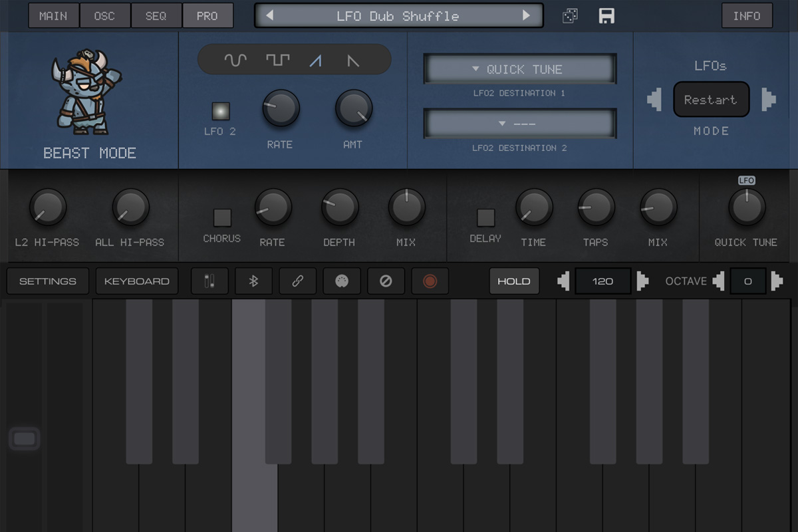Click the delay TIME knob
The image size is (798, 532).
(x=534, y=207)
